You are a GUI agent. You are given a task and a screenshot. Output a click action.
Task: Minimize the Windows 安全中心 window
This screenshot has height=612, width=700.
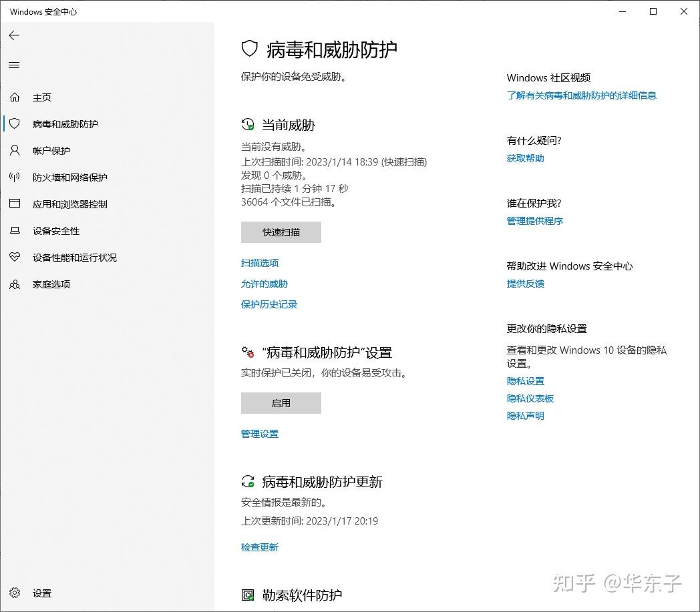(x=623, y=11)
